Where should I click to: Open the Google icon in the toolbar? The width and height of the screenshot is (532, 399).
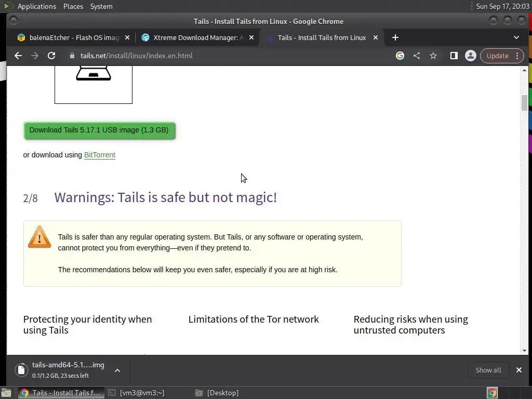[x=400, y=56]
